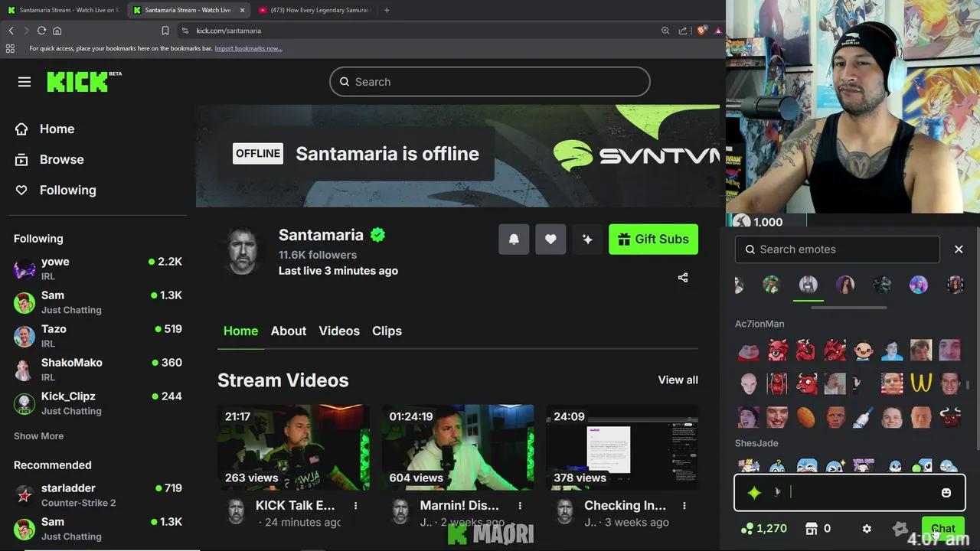Share the Santamaria channel
Image resolution: width=980 pixels, height=551 pixels.
(x=683, y=278)
